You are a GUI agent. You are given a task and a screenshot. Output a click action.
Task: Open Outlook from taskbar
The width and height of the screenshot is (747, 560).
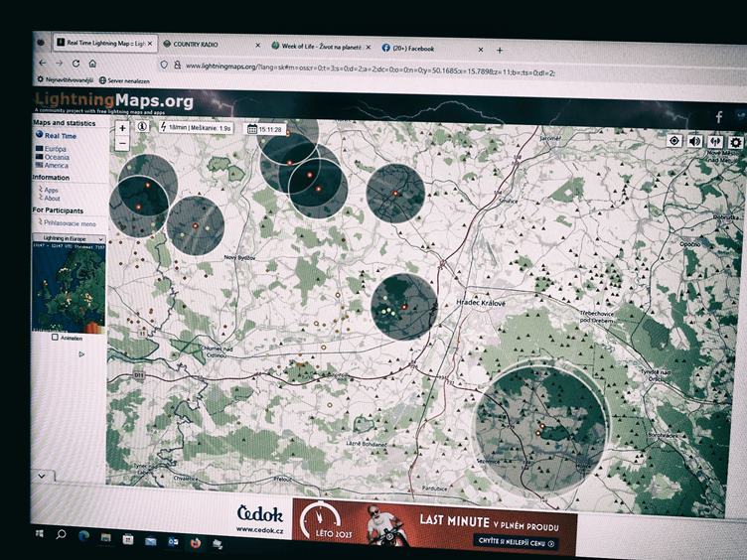click(173, 542)
